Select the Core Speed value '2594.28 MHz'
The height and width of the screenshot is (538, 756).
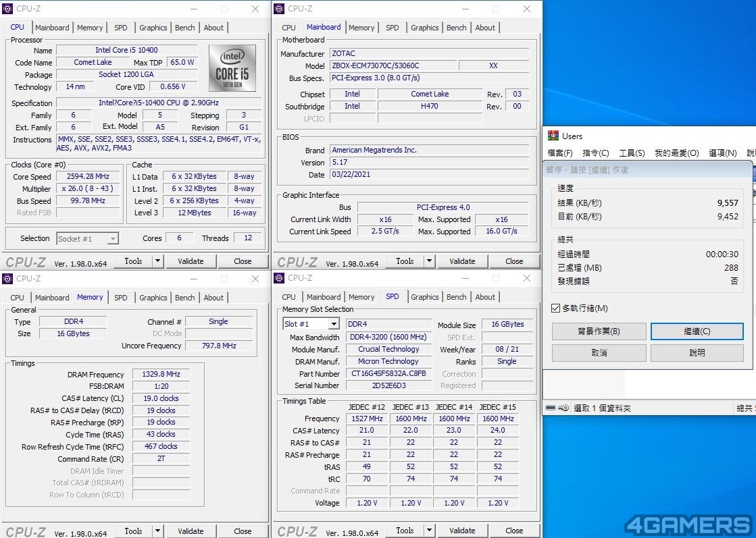(x=88, y=176)
